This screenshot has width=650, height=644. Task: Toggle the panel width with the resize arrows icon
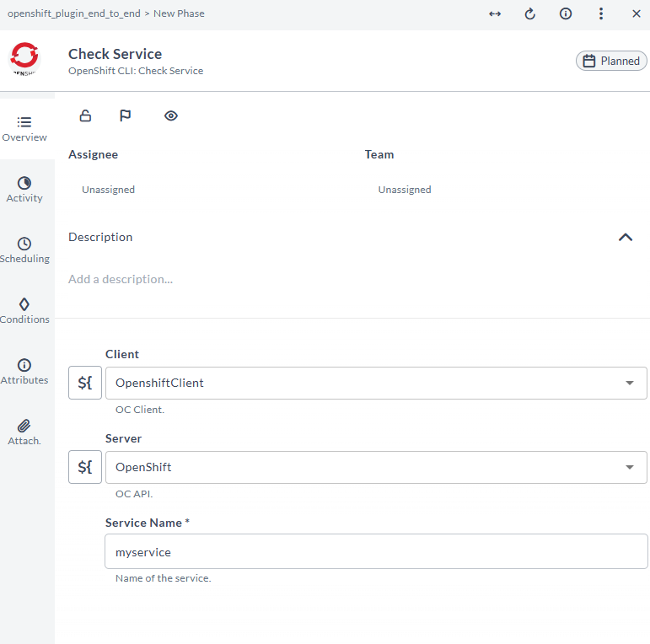click(495, 14)
